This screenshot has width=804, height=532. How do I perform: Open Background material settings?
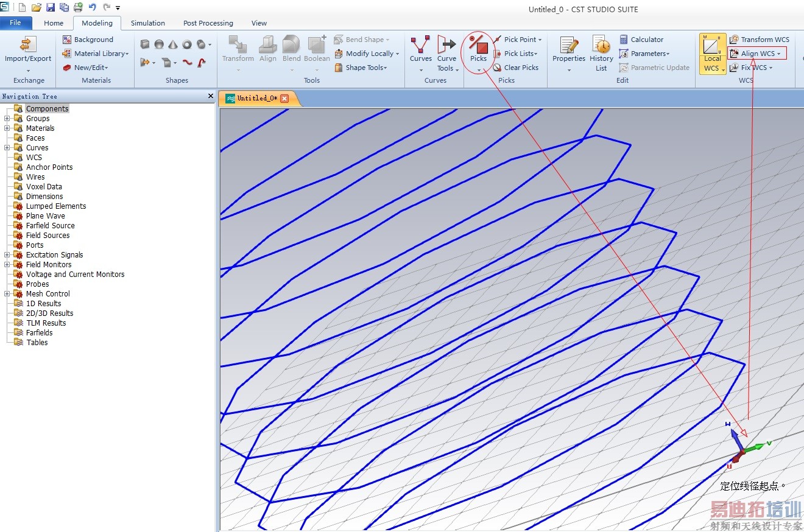88,40
